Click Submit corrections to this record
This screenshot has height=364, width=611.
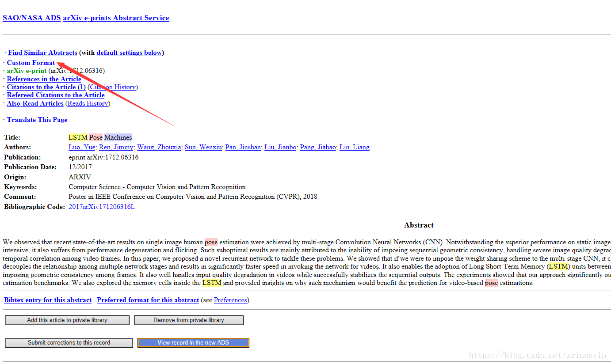click(x=69, y=343)
